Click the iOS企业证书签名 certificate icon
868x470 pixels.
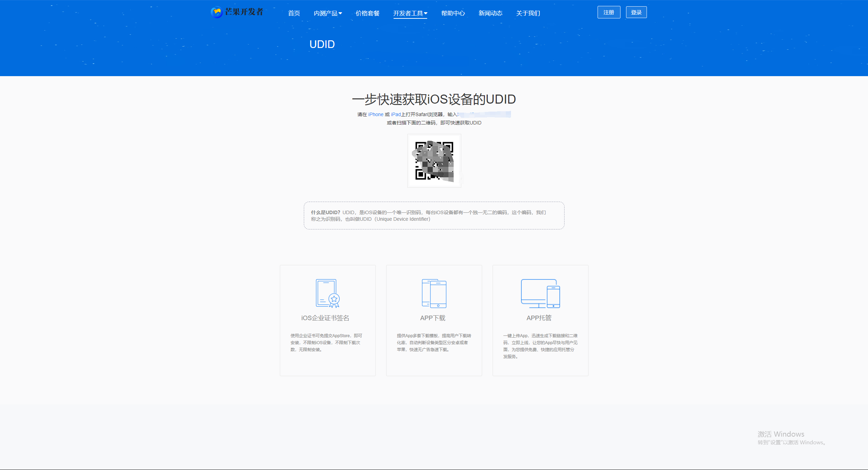(x=327, y=293)
